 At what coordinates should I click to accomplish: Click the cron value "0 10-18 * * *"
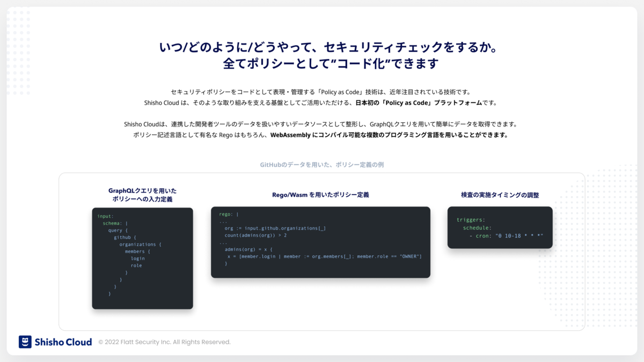tap(519, 235)
